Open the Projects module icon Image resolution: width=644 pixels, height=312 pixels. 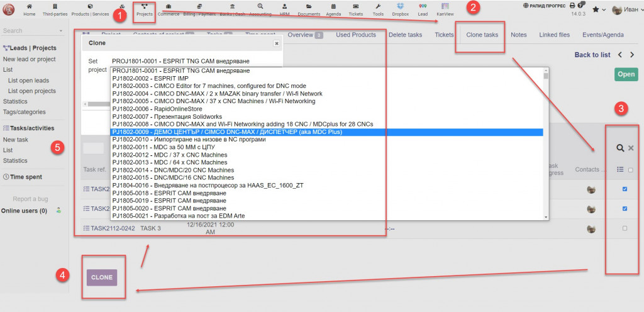click(145, 6)
